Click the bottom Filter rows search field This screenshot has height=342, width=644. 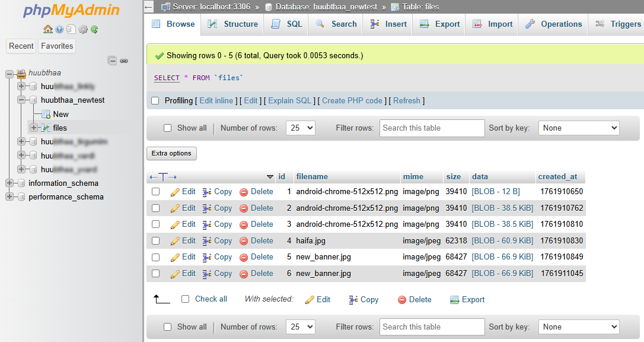[432, 327]
